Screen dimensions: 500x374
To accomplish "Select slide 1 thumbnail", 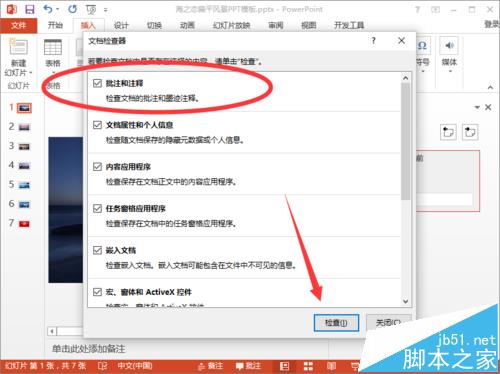I will (24, 108).
